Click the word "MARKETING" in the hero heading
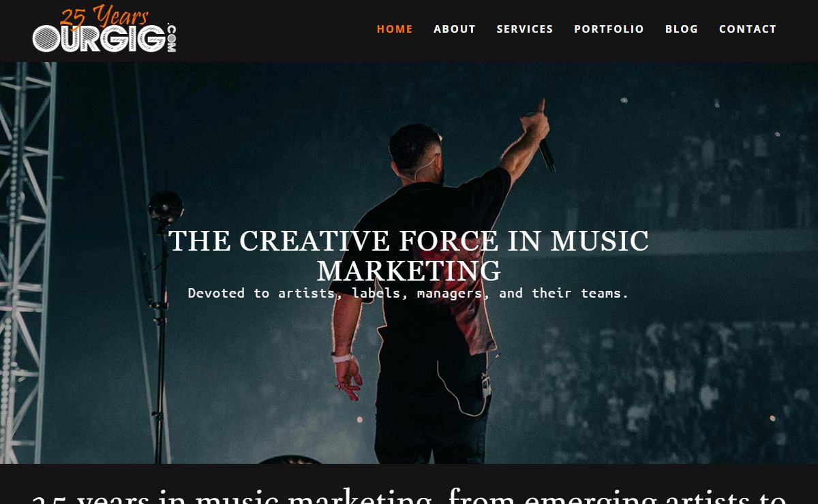Image resolution: width=818 pixels, height=504 pixels. pyautogui.click(x=409, y=271)
